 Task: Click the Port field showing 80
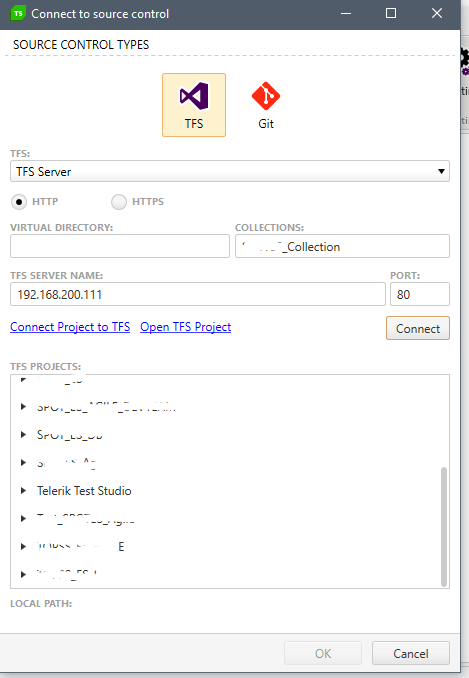coord(420,294)
